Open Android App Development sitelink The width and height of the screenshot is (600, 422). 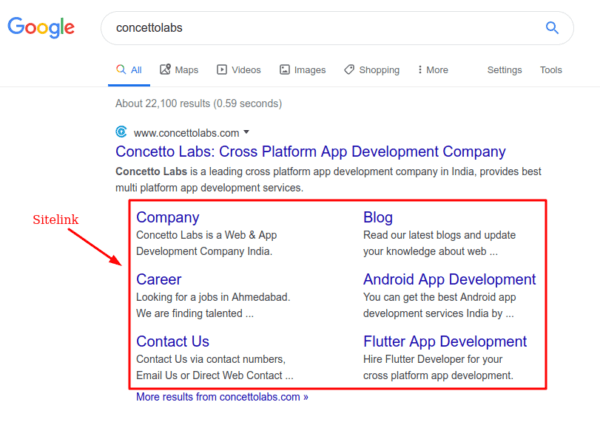pyautogui.click(x=449, y=279)
